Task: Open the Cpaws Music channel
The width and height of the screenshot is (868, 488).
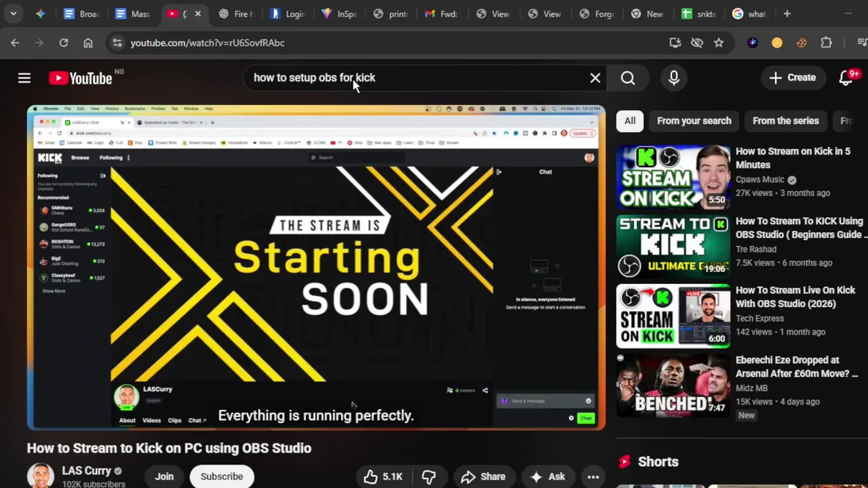Action: click(x=760, y=180)
